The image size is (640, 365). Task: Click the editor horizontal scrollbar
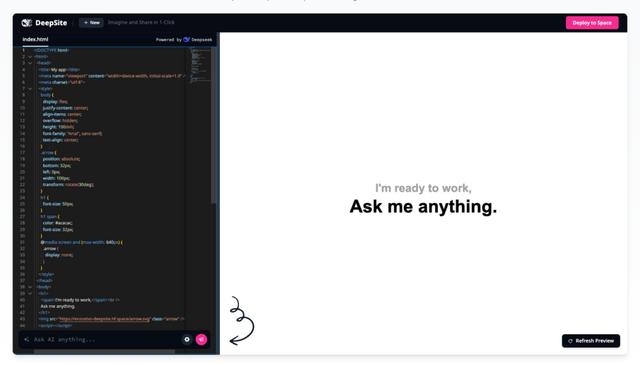point(104,351)
